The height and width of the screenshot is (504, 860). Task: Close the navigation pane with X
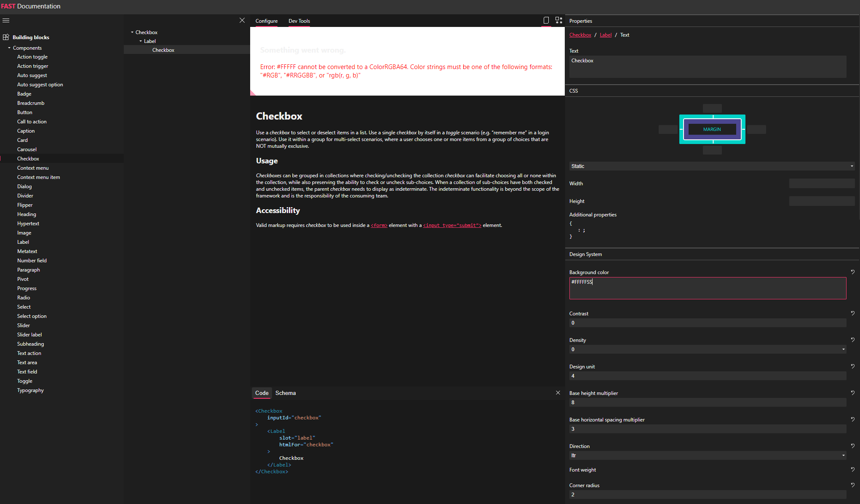242,20
